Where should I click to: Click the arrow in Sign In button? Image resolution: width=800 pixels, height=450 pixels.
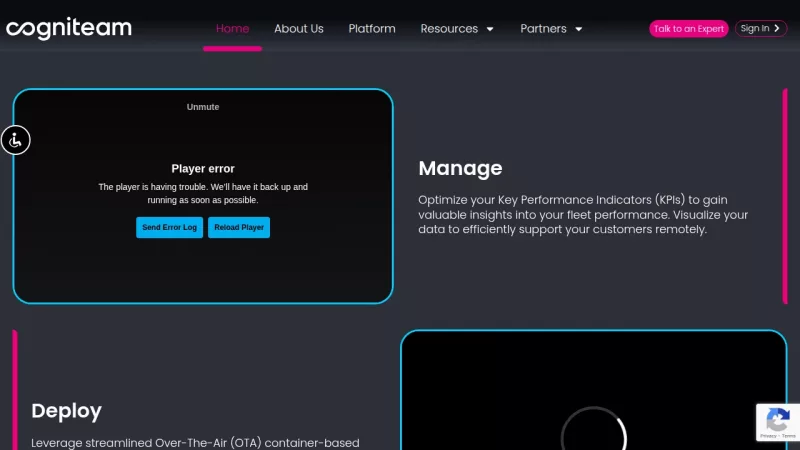click(777, 29)
